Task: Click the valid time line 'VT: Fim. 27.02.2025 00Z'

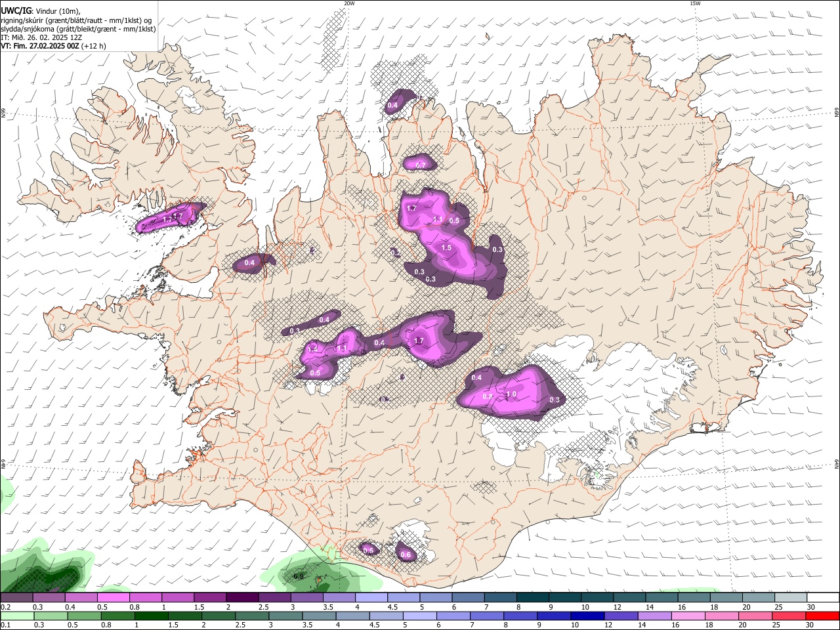Action: click(40, 47)
